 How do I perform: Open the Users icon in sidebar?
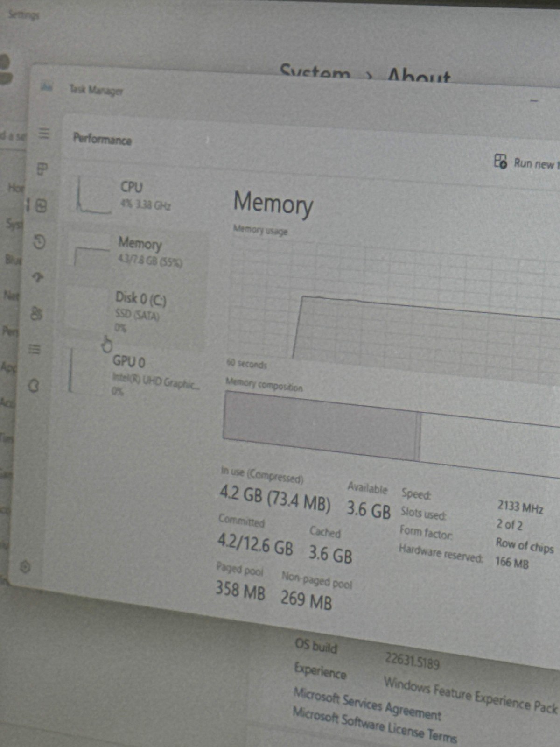point(36,313)
